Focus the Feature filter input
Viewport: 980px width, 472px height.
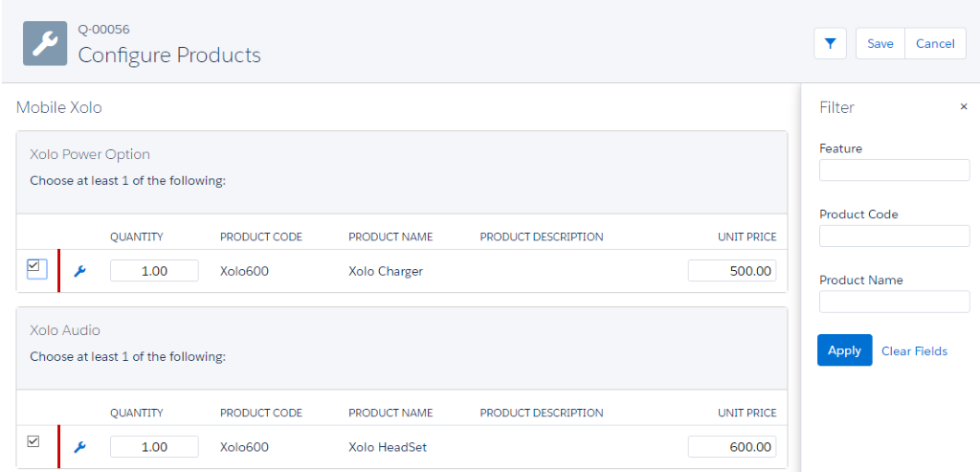point(895,170)
